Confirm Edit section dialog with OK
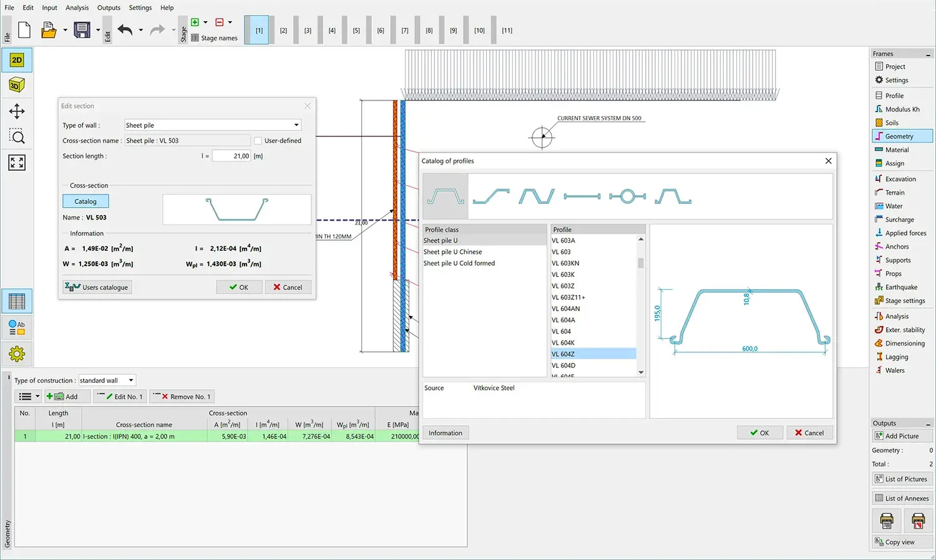 click(x=239, y=287)
